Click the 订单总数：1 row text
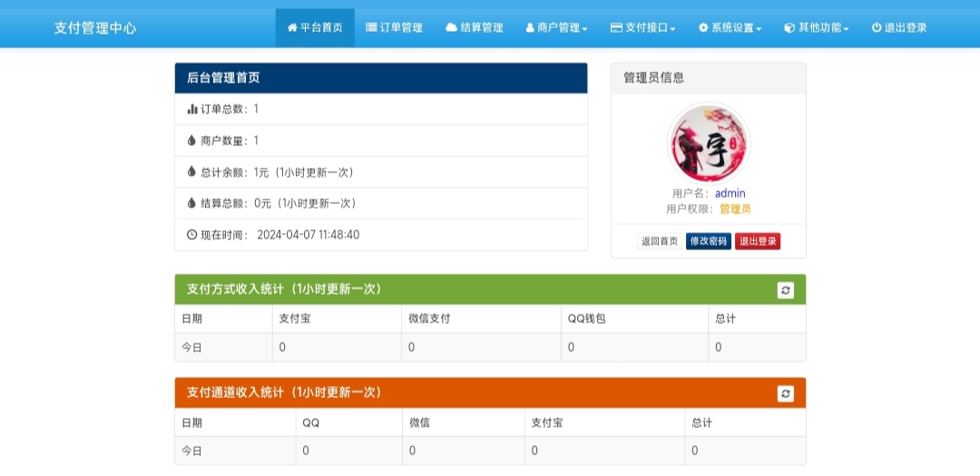The image size is (980, 476). click(x=230, y=109)
